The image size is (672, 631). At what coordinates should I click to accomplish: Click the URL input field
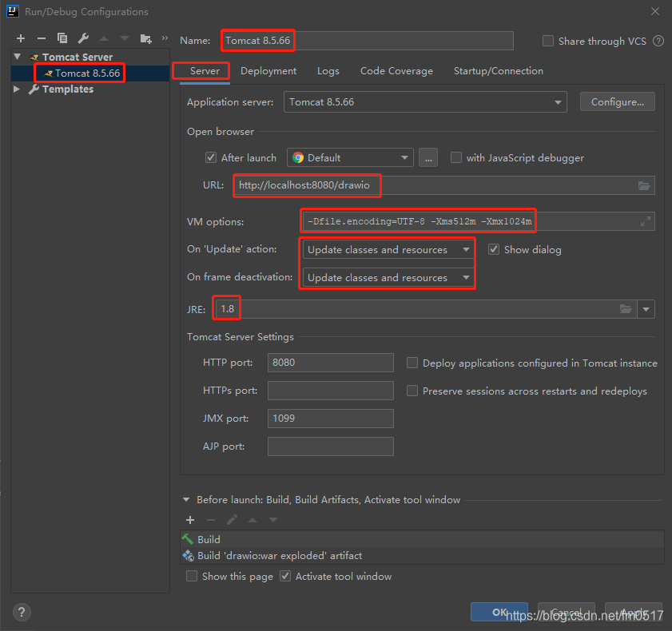point(444,185)
